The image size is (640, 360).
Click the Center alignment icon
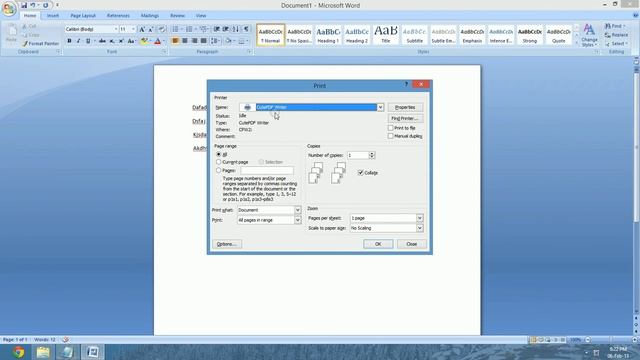click(x=185, y=41)
